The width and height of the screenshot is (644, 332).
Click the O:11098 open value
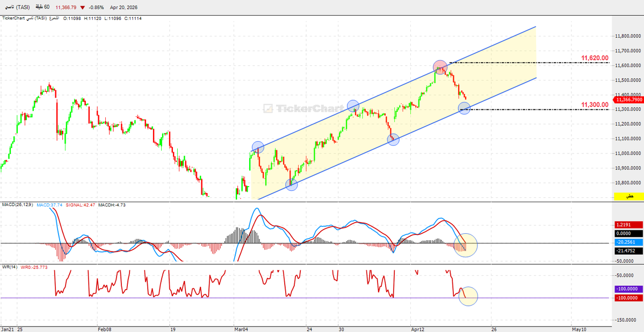coord(73,18)
